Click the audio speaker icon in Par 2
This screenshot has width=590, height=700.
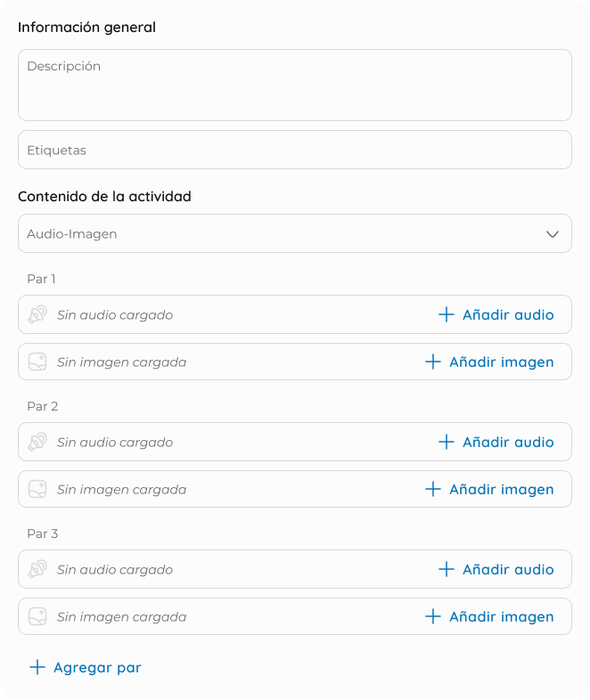[37, 442]
